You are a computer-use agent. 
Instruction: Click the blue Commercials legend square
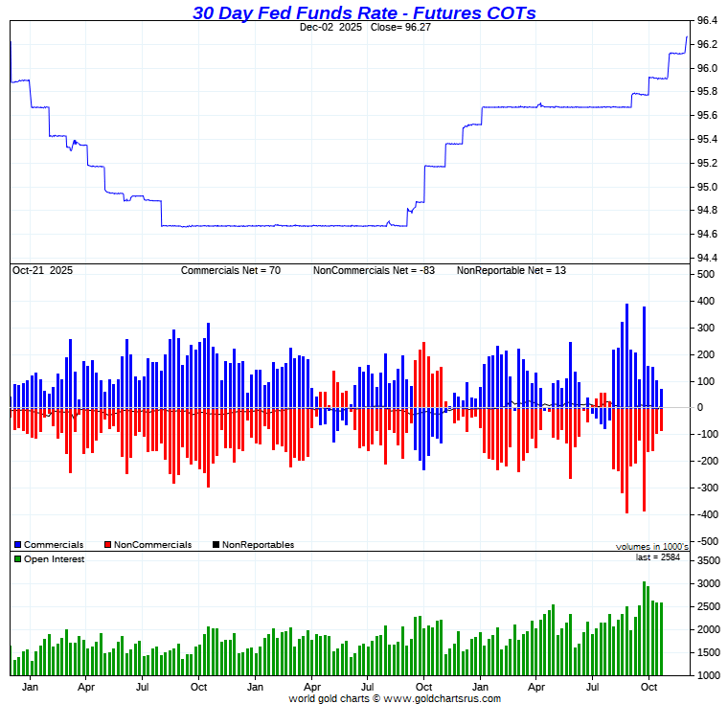[x=17, y=545]
